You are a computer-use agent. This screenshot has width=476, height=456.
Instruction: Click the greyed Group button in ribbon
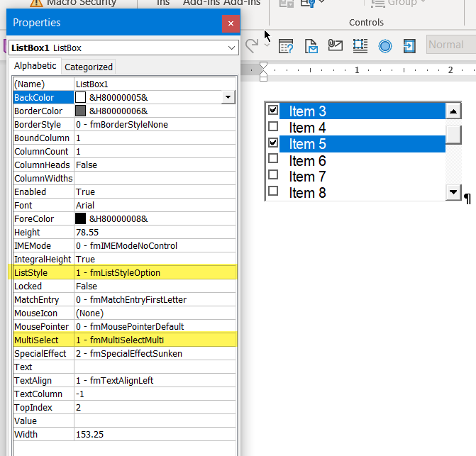[398, 3]
